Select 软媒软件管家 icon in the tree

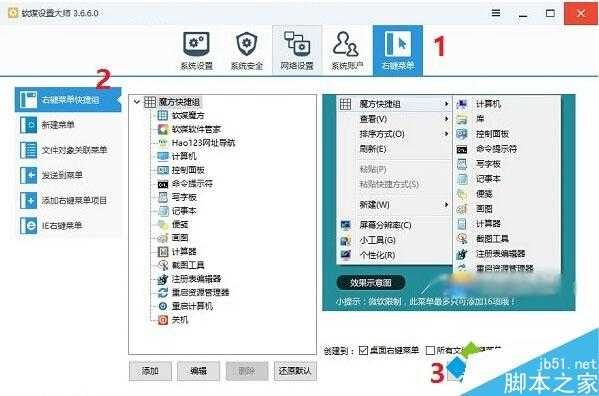tap(163, 129)
